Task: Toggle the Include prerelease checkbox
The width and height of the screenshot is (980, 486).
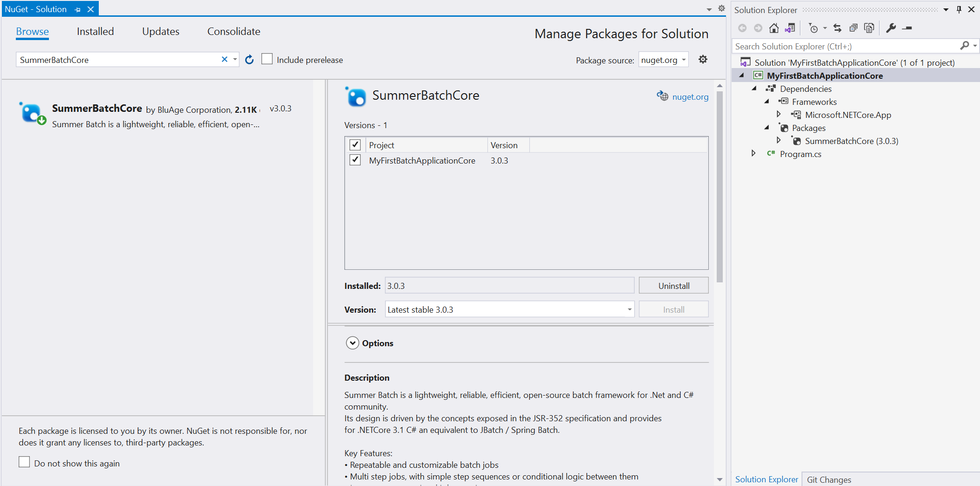Action: point(267,59)
